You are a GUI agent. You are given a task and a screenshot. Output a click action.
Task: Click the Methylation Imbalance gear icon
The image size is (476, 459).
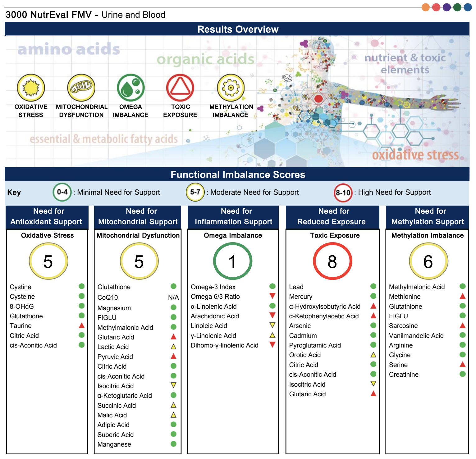click(231, 88)
